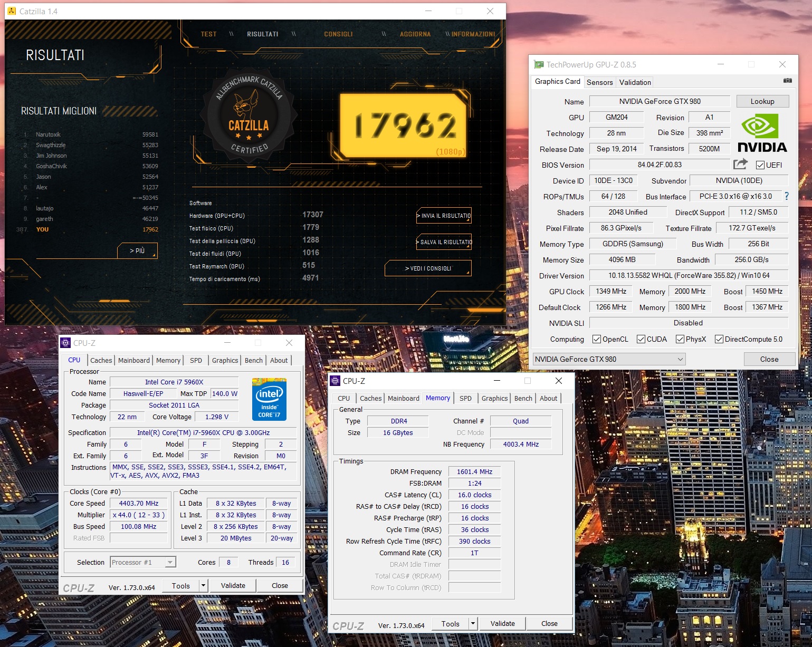
Task: Click the PIÙ button under the results list
Action: [137, 250]
